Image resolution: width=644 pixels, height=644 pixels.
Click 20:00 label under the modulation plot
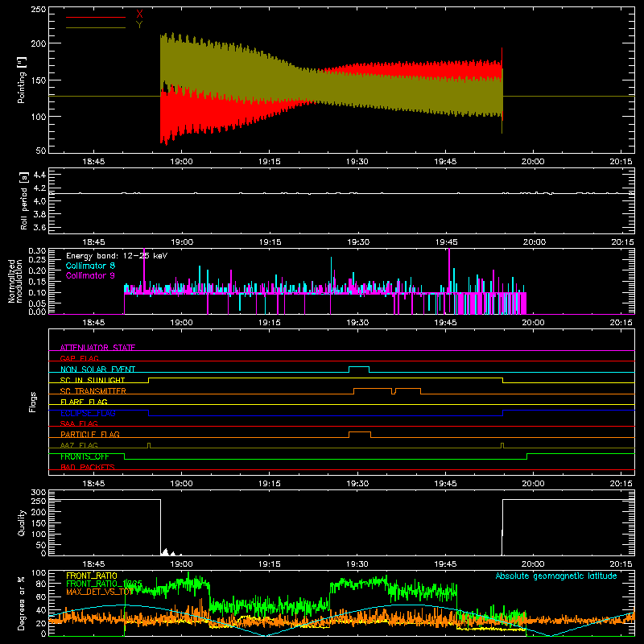pos(533,323)
